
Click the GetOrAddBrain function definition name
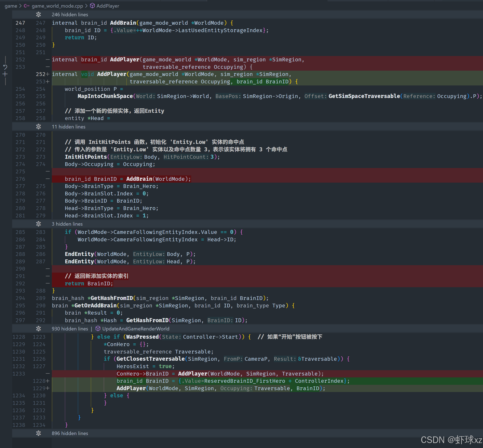[x=95, y=306]
